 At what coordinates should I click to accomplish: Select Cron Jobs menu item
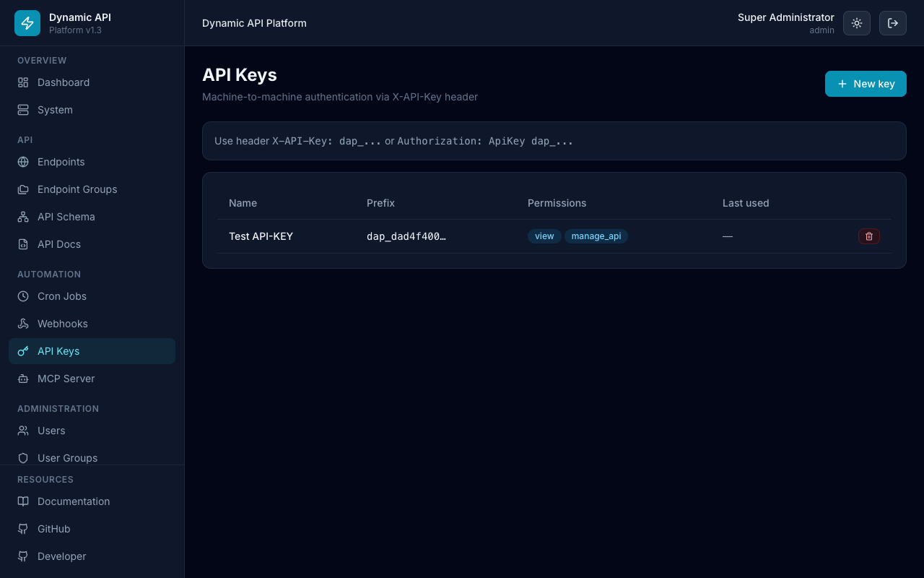click(92, 296)
